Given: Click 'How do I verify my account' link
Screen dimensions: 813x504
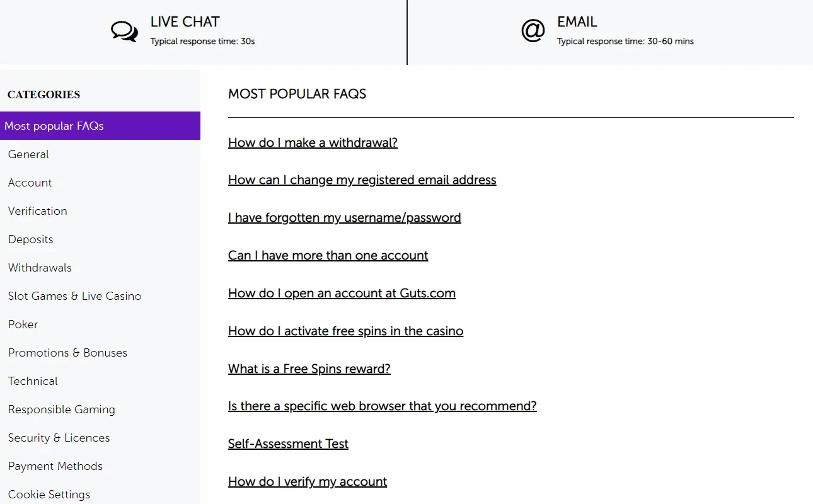Looking at the screenshot, I should point(308,482).
